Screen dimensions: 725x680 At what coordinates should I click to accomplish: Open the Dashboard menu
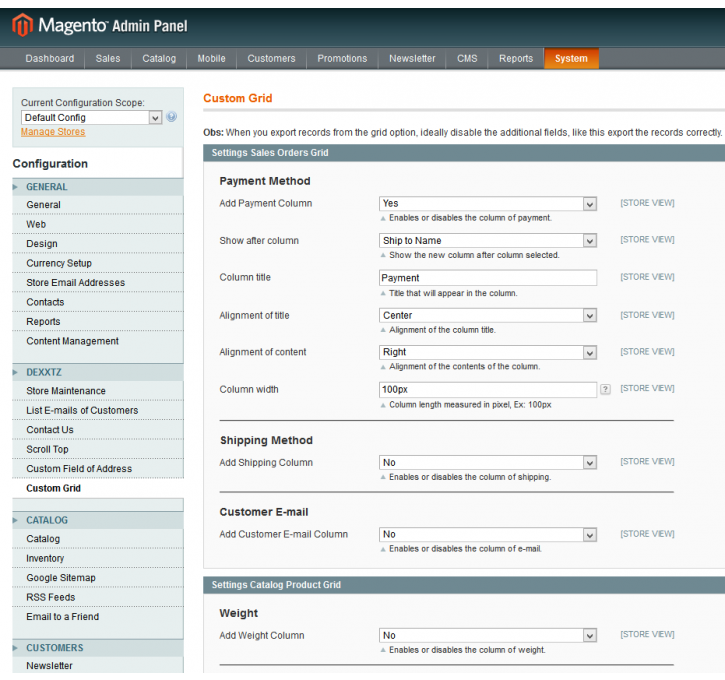click(x=49, y=59)
